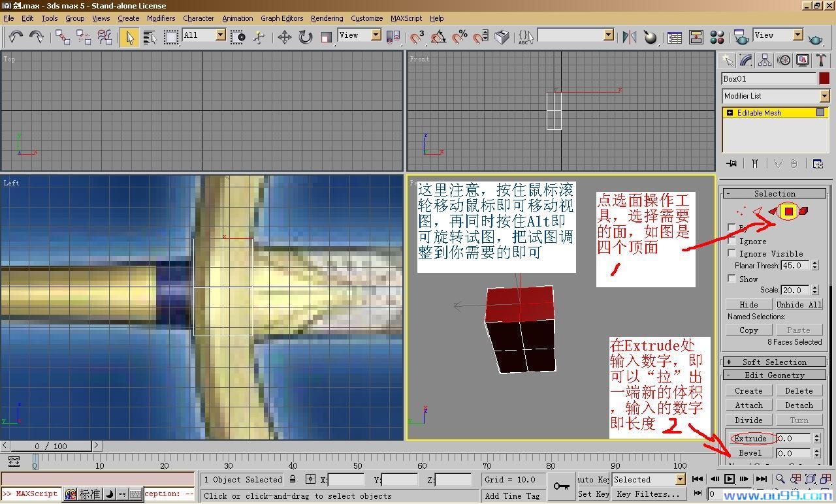836x504 pixels.
Task: Select Polygon sub-object level icon
Action: (789, 211)
